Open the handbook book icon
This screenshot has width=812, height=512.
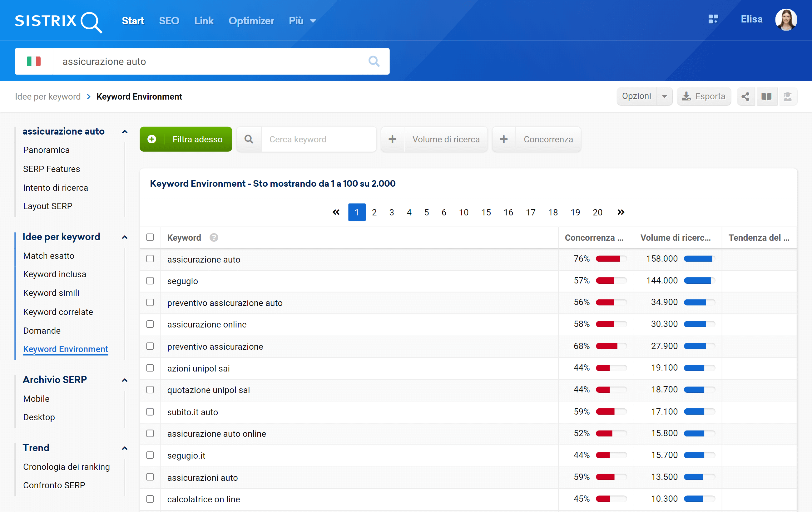(766, 96)
